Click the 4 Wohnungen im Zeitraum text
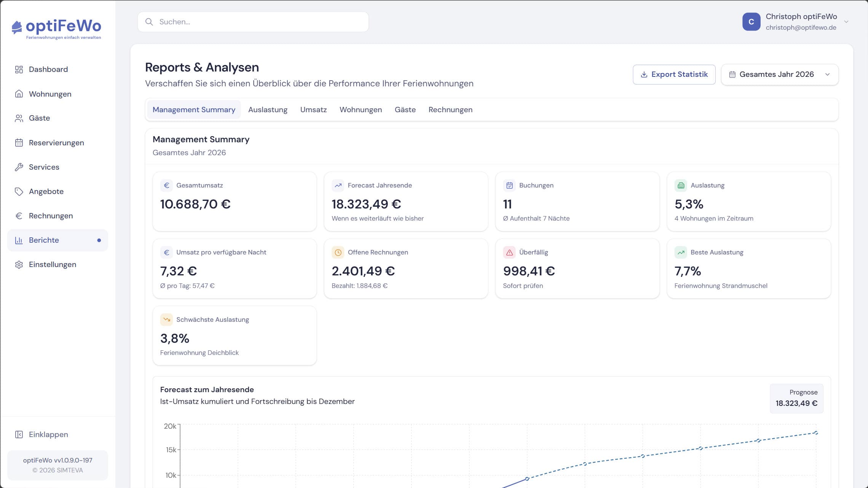 click(x=714, y=218)
